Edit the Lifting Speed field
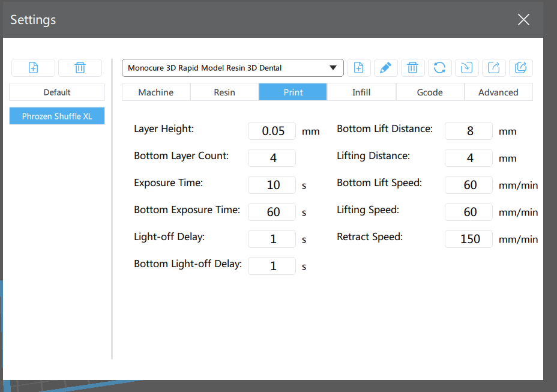The width and height of the screenshot is (557, 392). pyautogui.click(x=469, y=212)
